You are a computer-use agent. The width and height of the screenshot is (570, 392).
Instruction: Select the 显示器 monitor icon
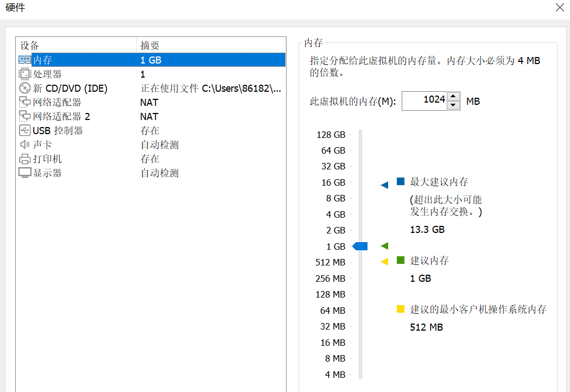[x=25, y=173]
